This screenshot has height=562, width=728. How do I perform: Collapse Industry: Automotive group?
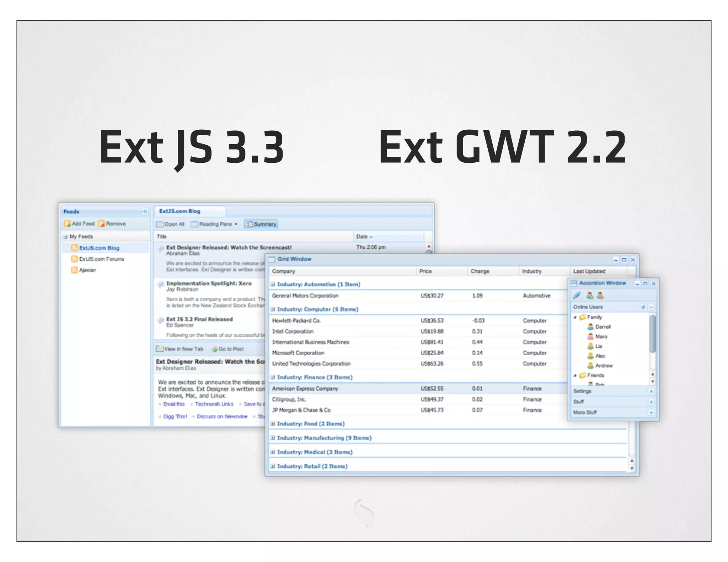pyautogui.click(x=273, y=284)
